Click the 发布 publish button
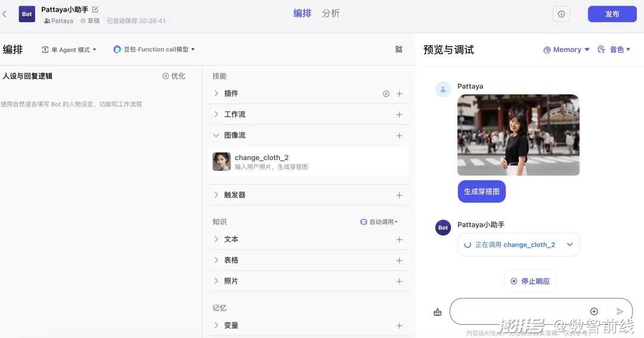This screenshot has width=644, height=338. [612, 14]
